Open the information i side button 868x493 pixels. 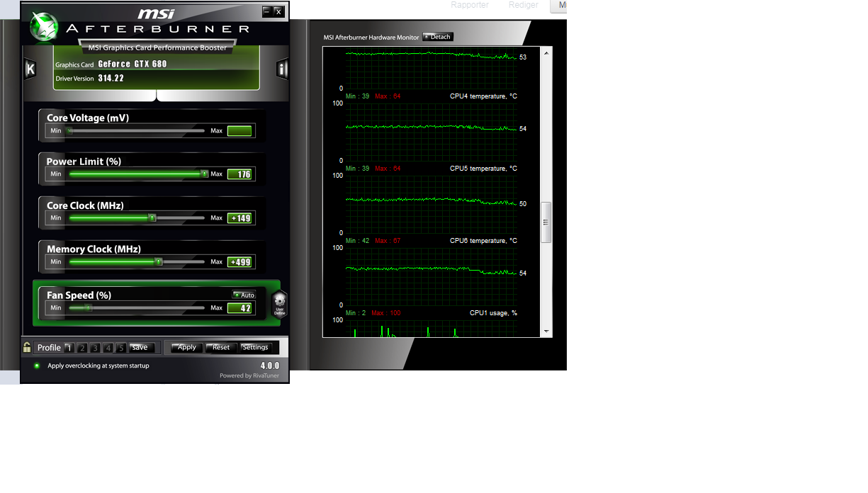pos(282,69)
